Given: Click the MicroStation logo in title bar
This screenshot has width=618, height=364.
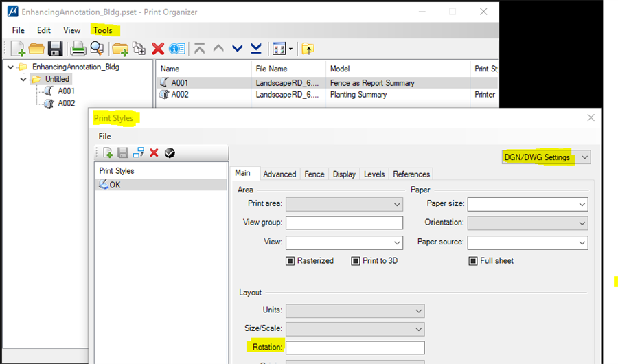Looking at the screenshot, I should [x=12, y=12].
